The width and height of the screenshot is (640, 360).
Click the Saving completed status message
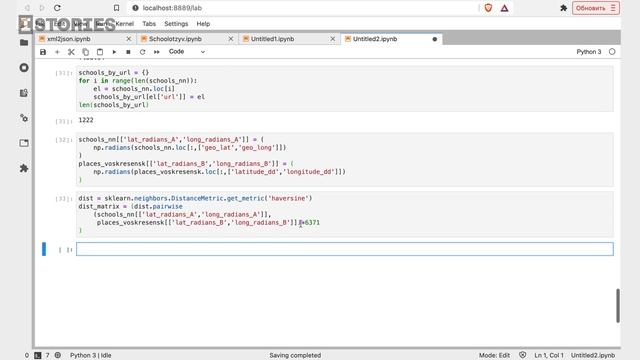[295, 356]
